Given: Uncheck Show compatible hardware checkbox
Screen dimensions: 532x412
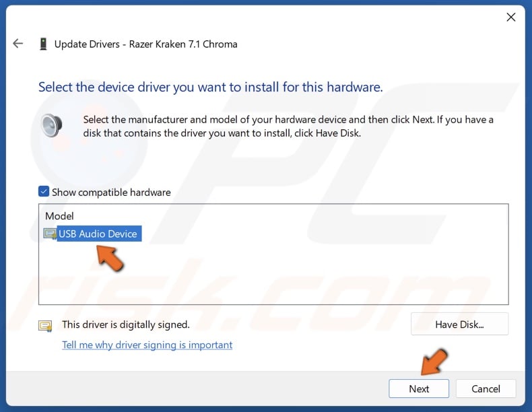Looking at the screenshot, I should 44,192.
